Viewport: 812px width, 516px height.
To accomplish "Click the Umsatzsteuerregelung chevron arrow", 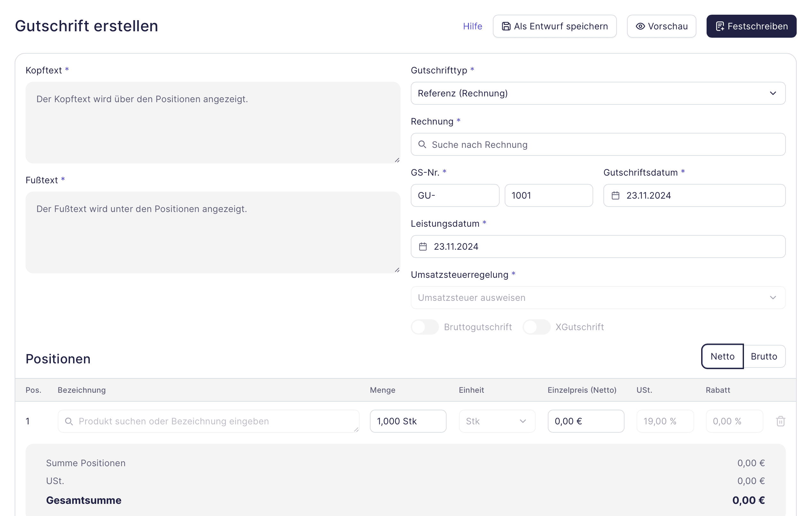I will [773, 298].
